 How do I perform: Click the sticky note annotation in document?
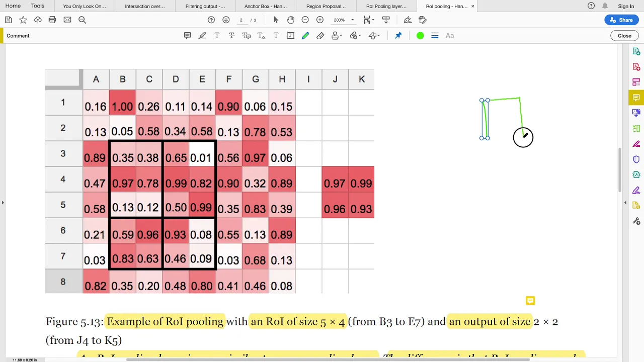[x=530, y=301]
